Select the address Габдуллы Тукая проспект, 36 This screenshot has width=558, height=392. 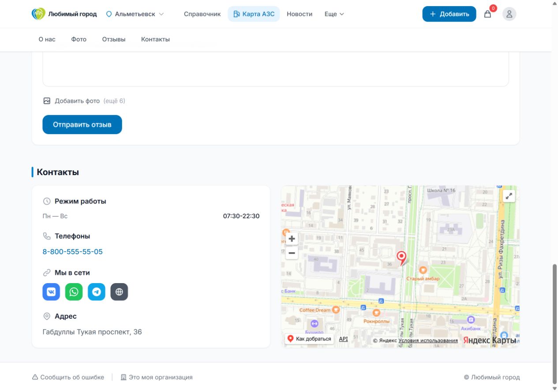(x=92, y=332)
